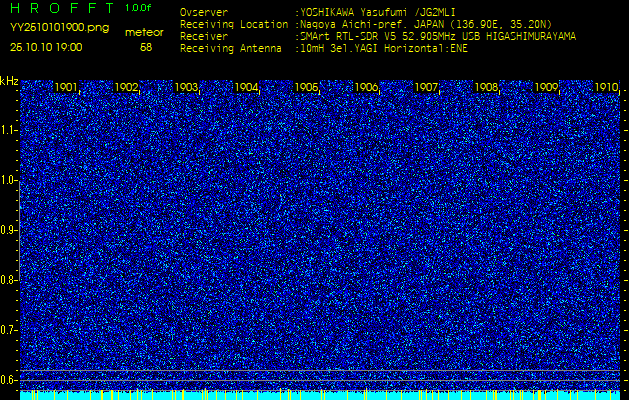Click the meteor label
Viewport: 629px width, 400px height.
[x=144, y=33]
